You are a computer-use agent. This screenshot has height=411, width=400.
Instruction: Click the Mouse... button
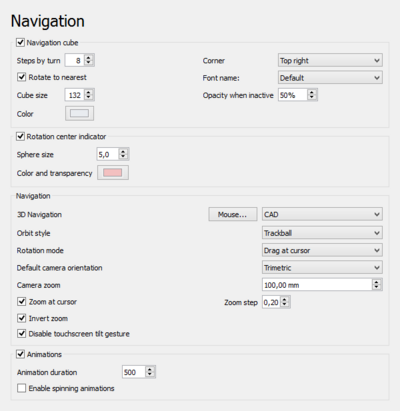tap(233, 214)
